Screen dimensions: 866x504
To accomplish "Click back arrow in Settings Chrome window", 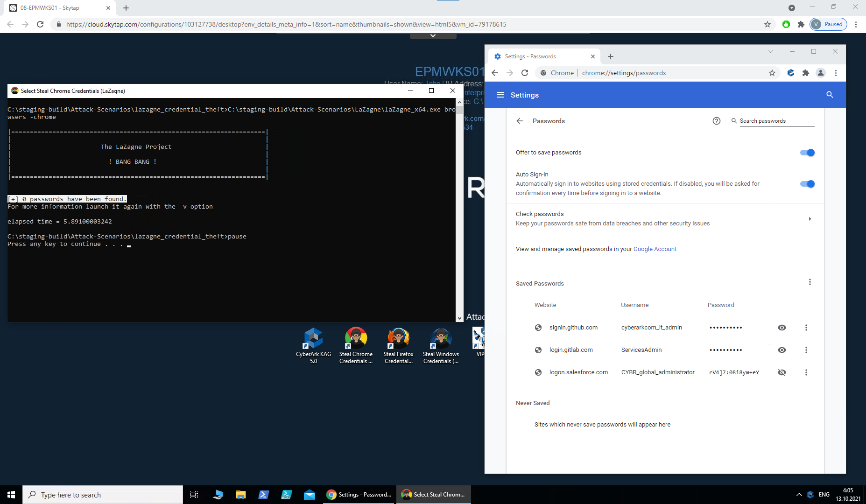I will click(495, 73).
